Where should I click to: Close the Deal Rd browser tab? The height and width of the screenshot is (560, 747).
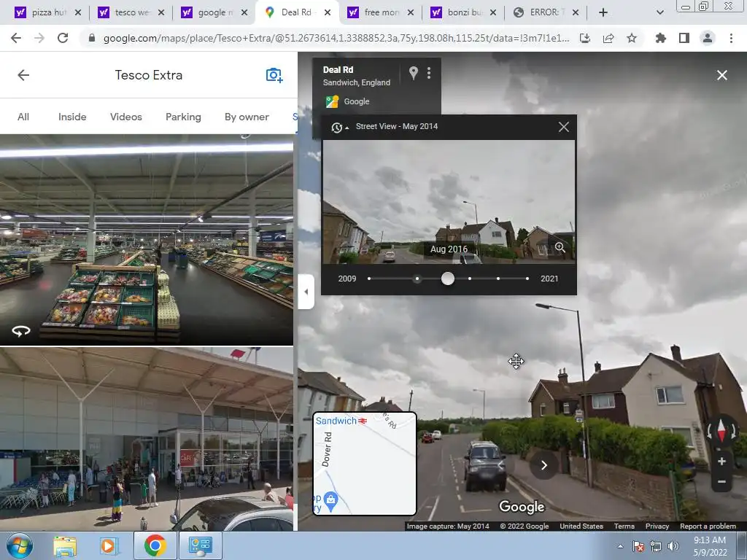click(x=328, y=12)
